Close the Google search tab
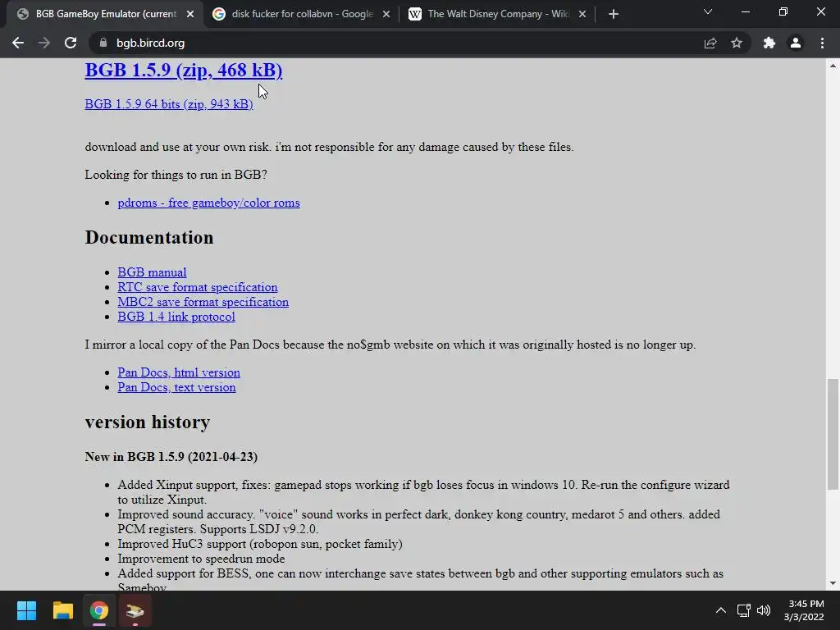This screenshot has width=840, height=630. [386, 14]
